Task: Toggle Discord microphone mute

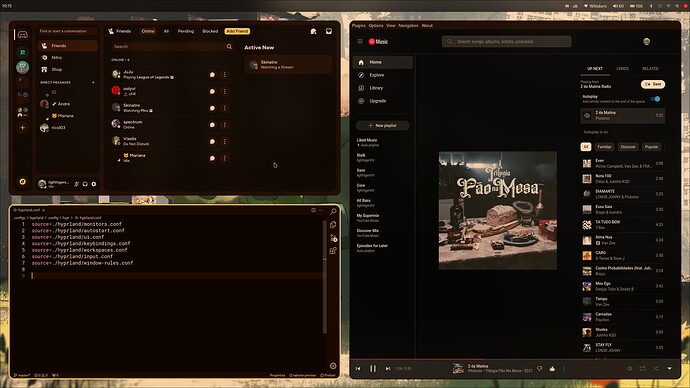Action: point(77,184)
